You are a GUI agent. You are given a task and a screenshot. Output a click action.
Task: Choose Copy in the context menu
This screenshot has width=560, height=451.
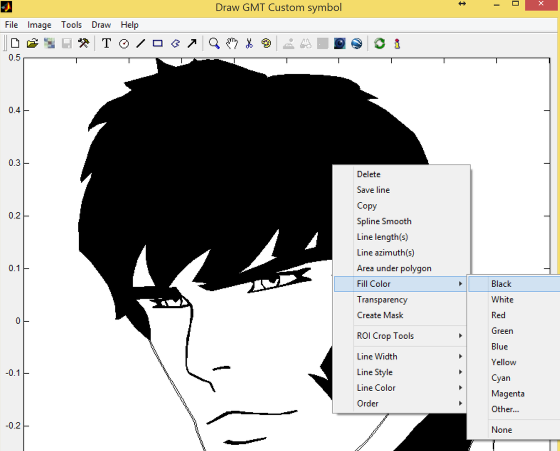[x=401, y=206]
